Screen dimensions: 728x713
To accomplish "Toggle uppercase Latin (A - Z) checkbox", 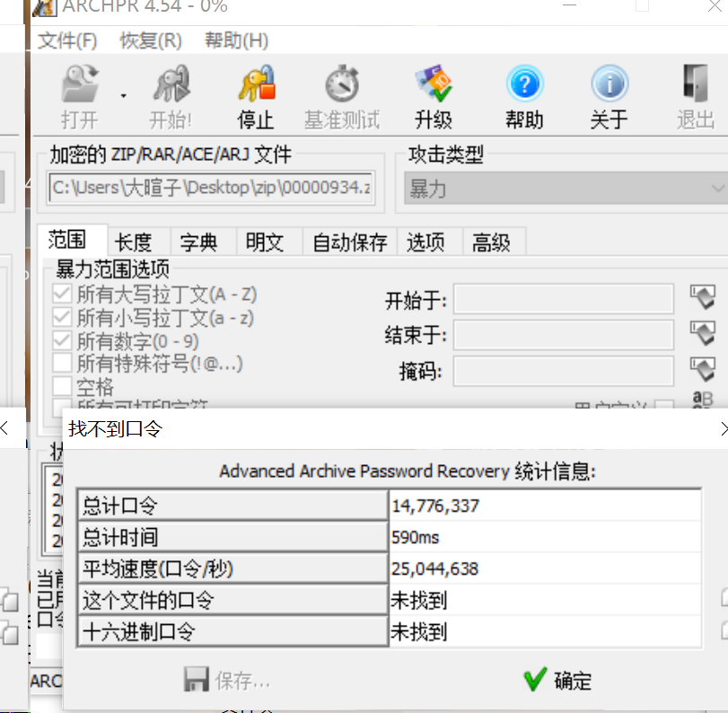I will pos(62,294).
